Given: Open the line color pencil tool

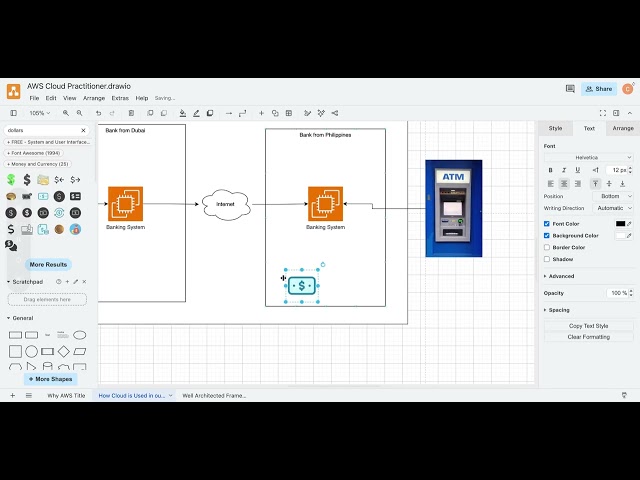Looking at the screenshot, I should 196,113.
